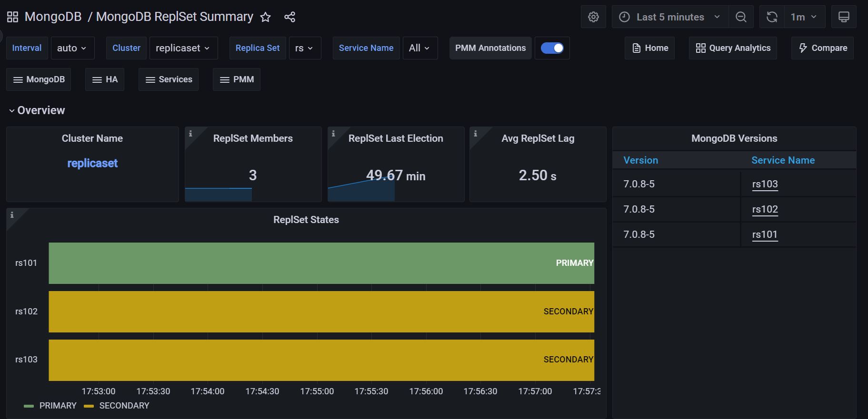This screenshot has width=868, height=419.
Task: Toggle PRIMARY series in legend
Action: tap(58, 406)
